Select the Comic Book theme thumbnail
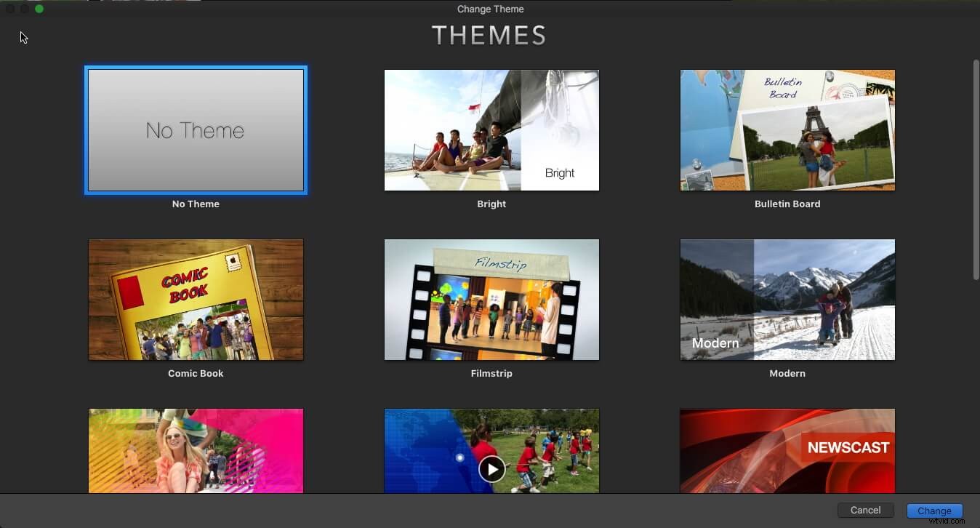This screenshot has height=528, width=980. [195, 300]
